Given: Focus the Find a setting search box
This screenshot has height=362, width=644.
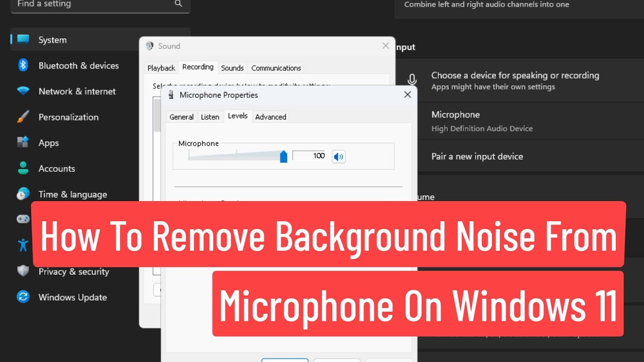Looking at the screenshot, I should click(x=100, y=5).
